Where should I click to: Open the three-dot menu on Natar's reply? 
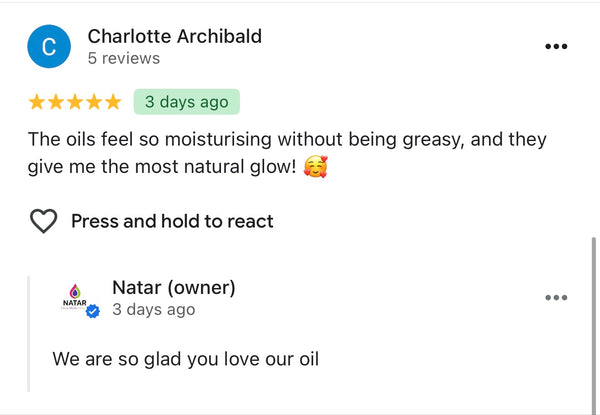[556, 298]
